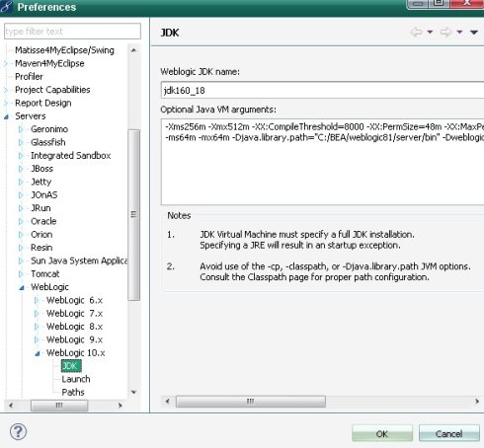Screen dimensions: 484x448
Task: Expand the JOnAS server node
Action: pyautogui.click(x=21, y=195)
